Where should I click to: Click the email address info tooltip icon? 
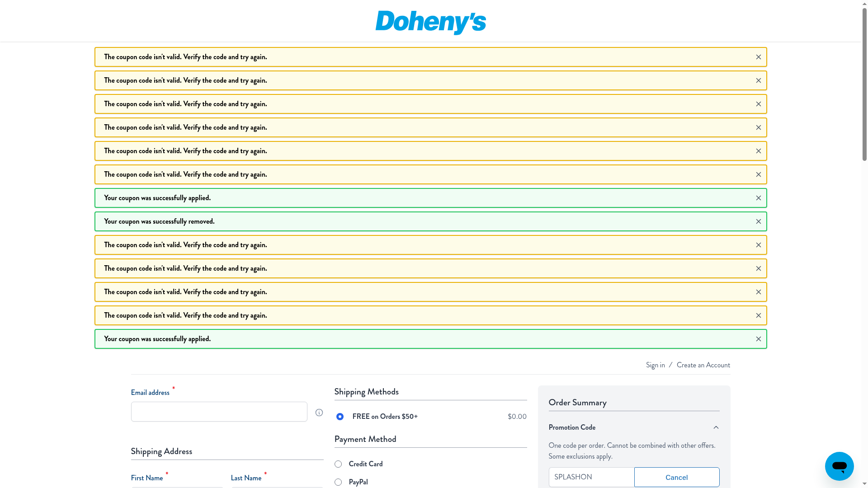[319, 413]
